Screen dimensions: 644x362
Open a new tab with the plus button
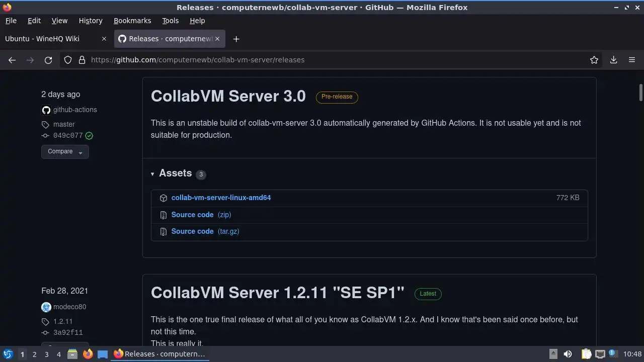236,39
